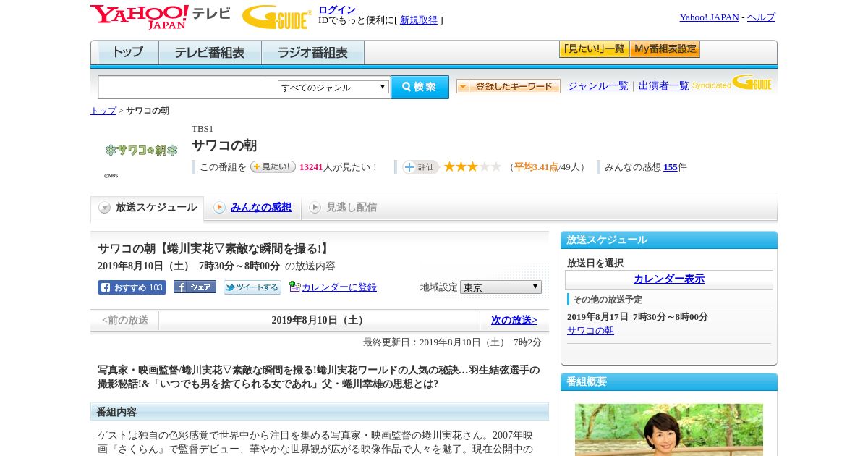Open the 155 reviews count link
This screenshot has height=456, width=868.
point(671,167)
